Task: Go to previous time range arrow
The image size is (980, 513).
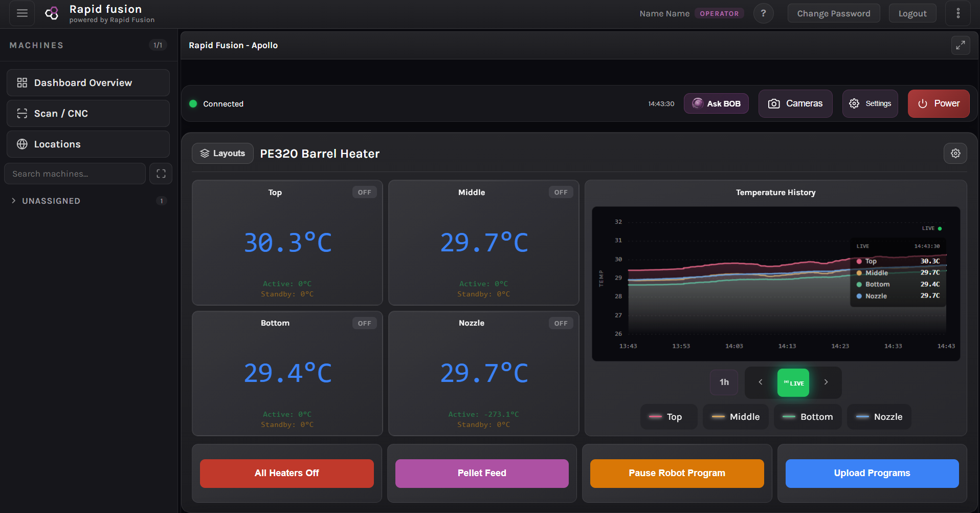Action: tap(761, 382)
